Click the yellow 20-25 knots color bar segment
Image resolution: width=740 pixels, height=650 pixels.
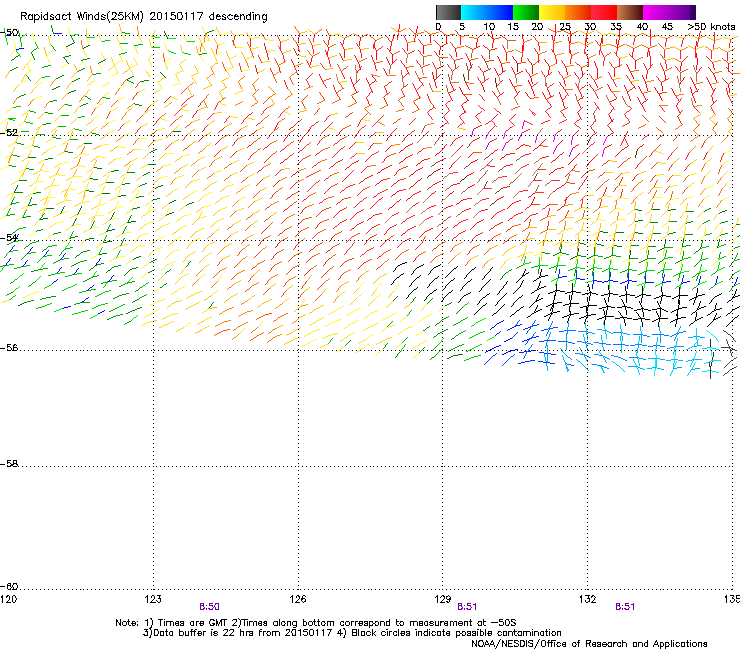click(552, 12)
